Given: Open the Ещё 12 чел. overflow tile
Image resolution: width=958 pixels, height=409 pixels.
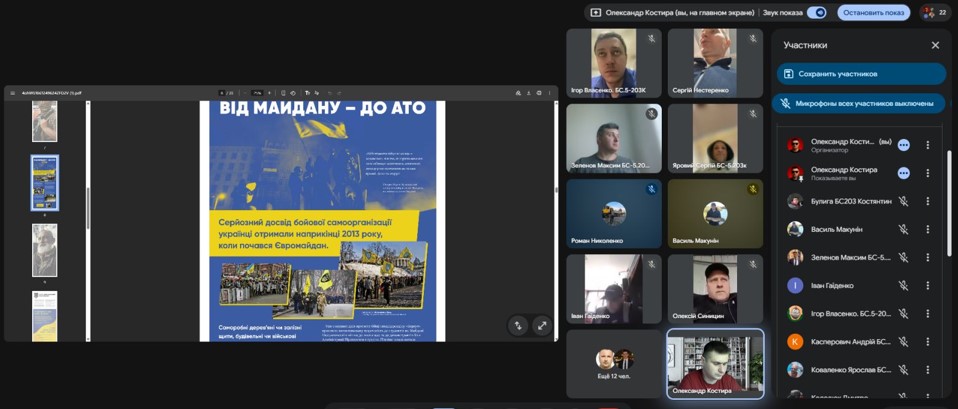Looking at the screenshot, I should click(614, 364).
